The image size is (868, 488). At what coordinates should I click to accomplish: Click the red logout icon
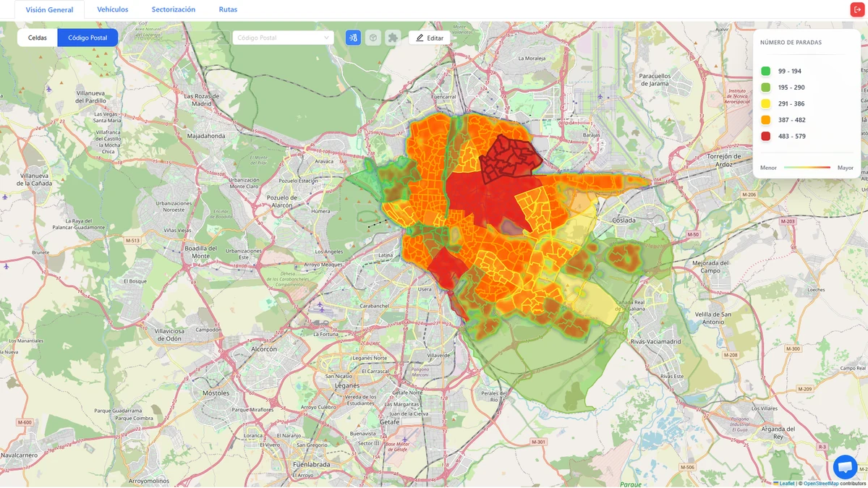pos(857,9)
